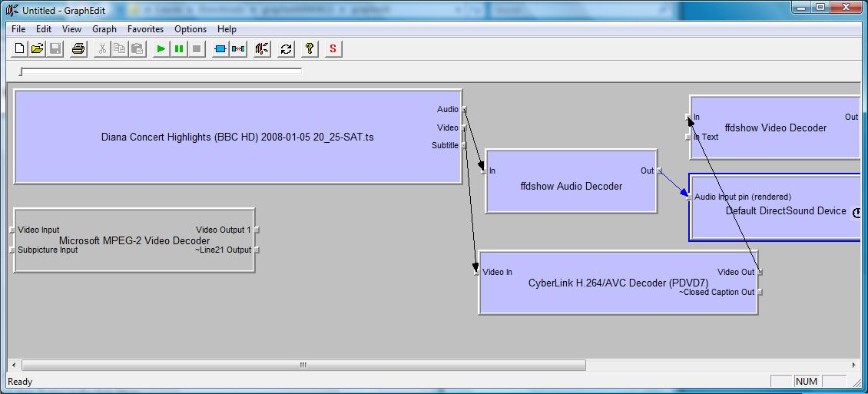Click the Save floppy disk icon

[55, 48]
